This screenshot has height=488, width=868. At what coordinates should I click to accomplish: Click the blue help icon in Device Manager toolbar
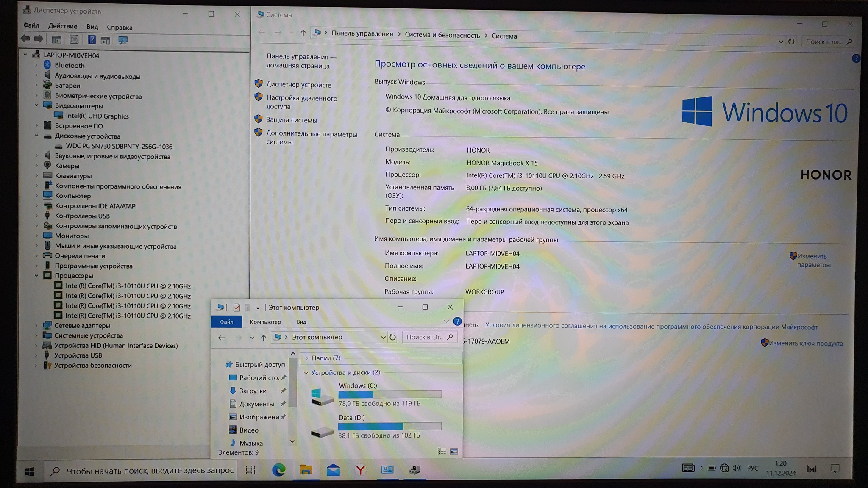tap(92, 40)
